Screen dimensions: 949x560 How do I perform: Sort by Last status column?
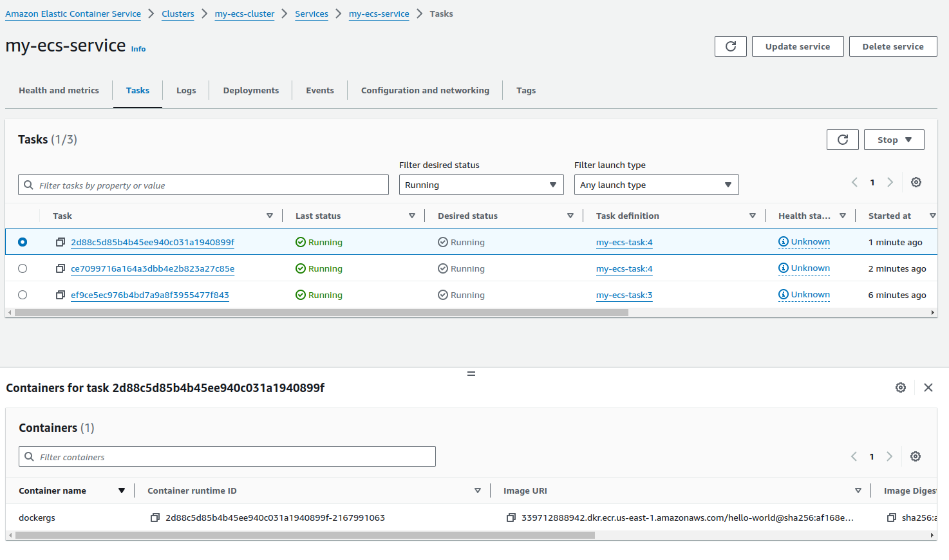(x=412, y=216)
